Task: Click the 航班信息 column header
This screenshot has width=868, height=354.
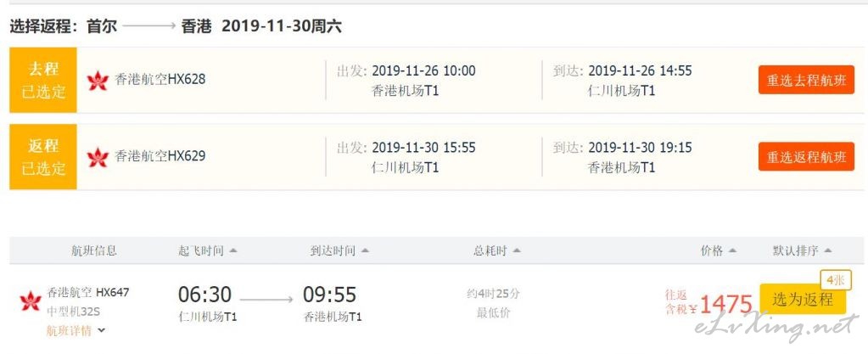Action: 94,251
